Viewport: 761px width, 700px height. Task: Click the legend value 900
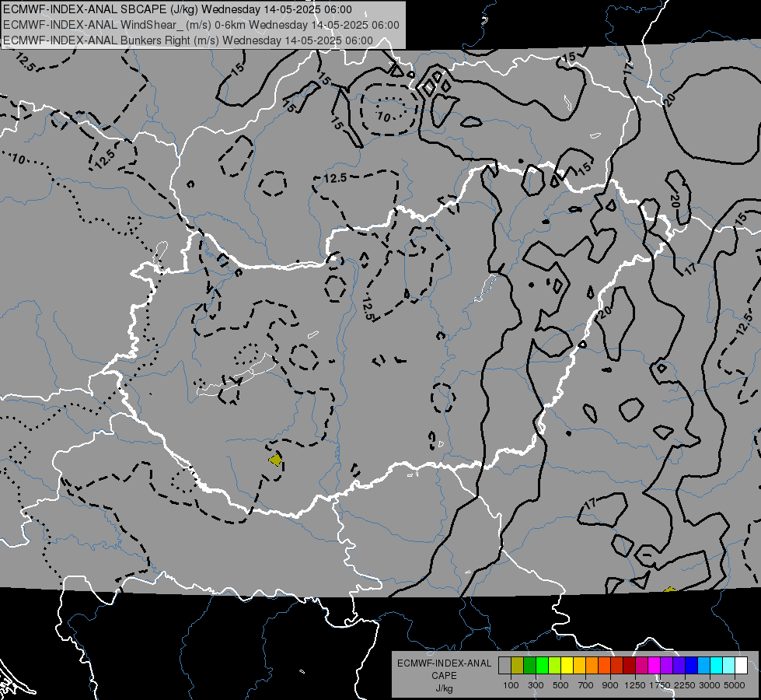click(x=610, y=685)
